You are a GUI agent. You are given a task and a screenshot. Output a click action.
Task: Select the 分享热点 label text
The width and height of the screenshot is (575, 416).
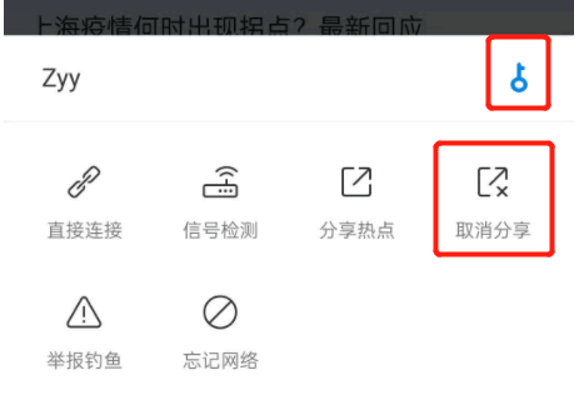coord(357,230)
